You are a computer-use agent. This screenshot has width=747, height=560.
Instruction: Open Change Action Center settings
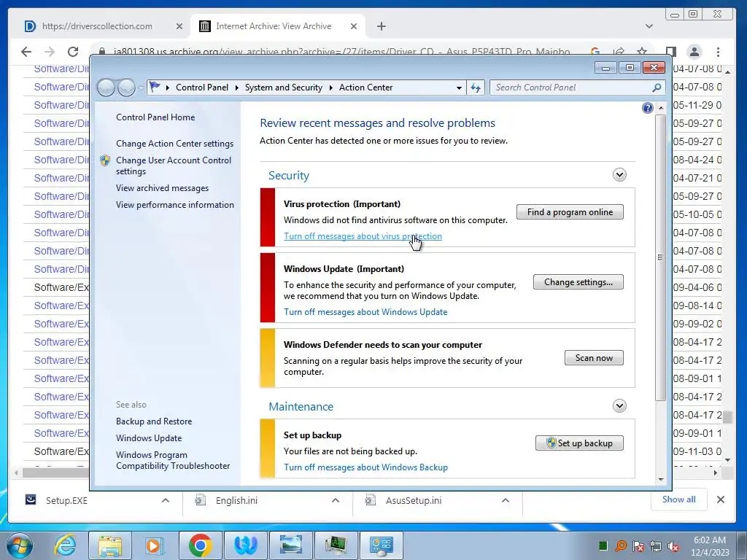click(x=174, y=144)
